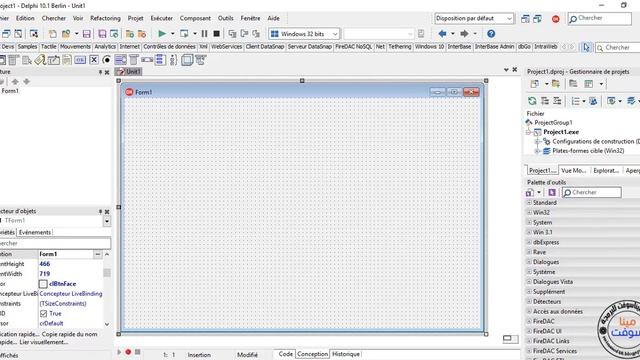The image size is (640, 360).
Task: Switch to the Code tab
Action: coord(285,354)
